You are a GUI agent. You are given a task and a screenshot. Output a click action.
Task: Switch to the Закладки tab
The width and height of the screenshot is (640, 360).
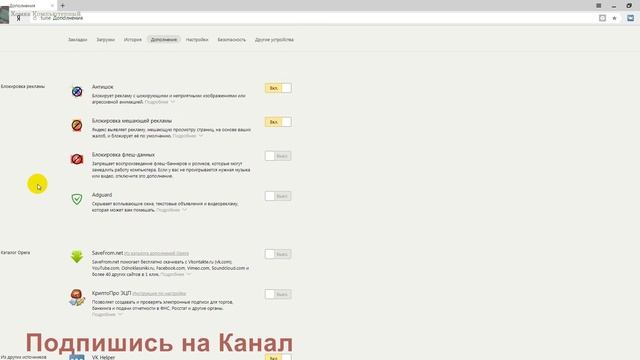(x=78, y=40)
